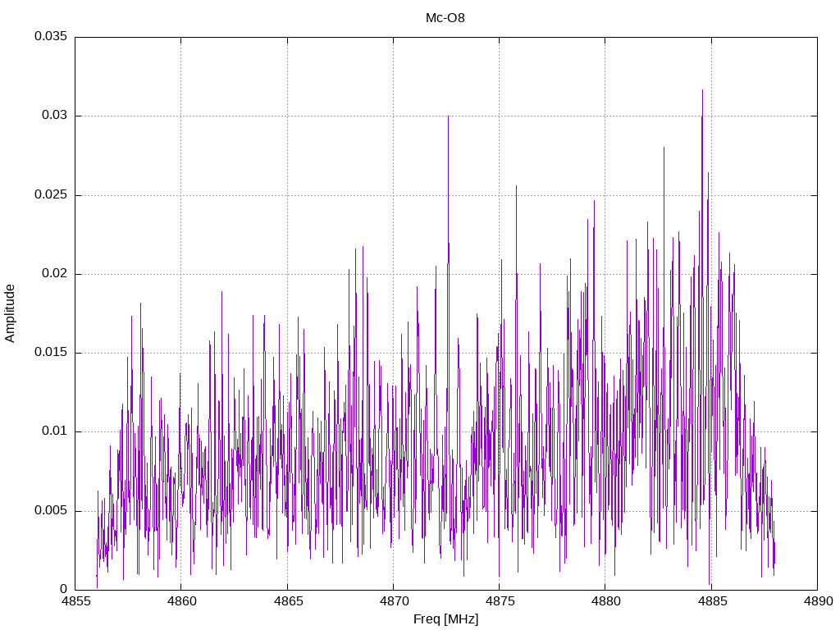
Task: Click the 0.01 y-axis tick label
Action: pyautogui.click(x=53, y=431)
